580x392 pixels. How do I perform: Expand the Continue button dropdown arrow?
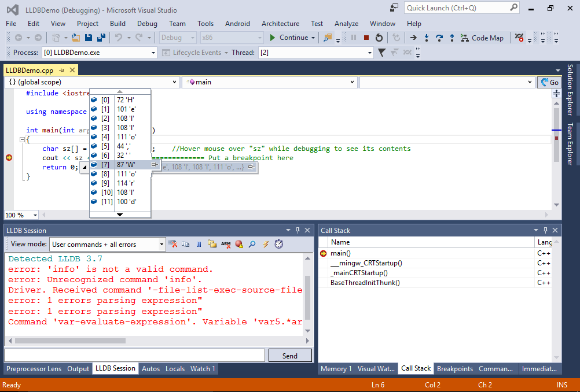tap(313, 38)
